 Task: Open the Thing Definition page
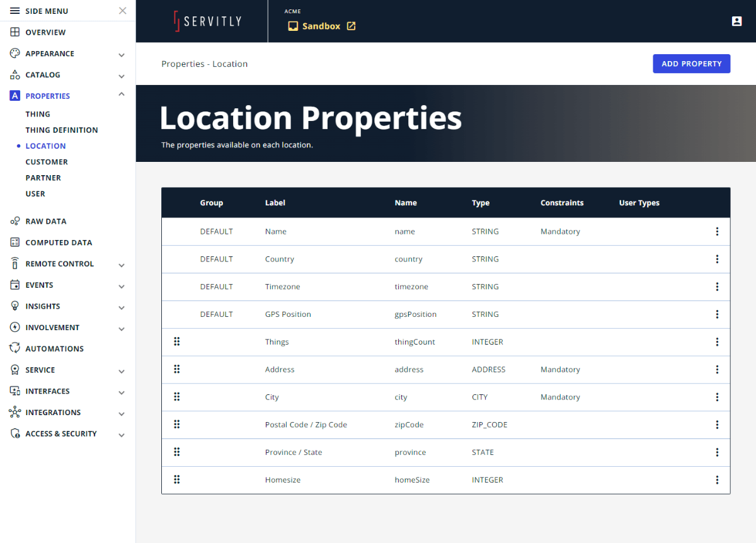(x=62, y=130)
